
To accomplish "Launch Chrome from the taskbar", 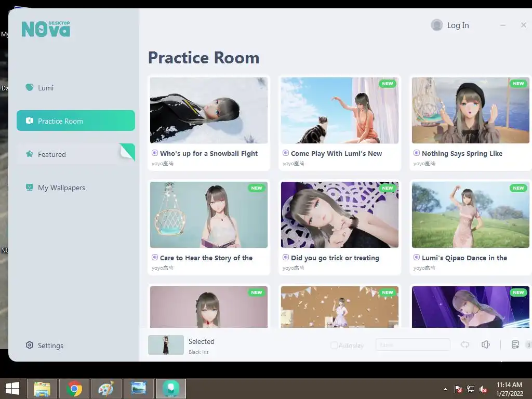I will [74, 389].
